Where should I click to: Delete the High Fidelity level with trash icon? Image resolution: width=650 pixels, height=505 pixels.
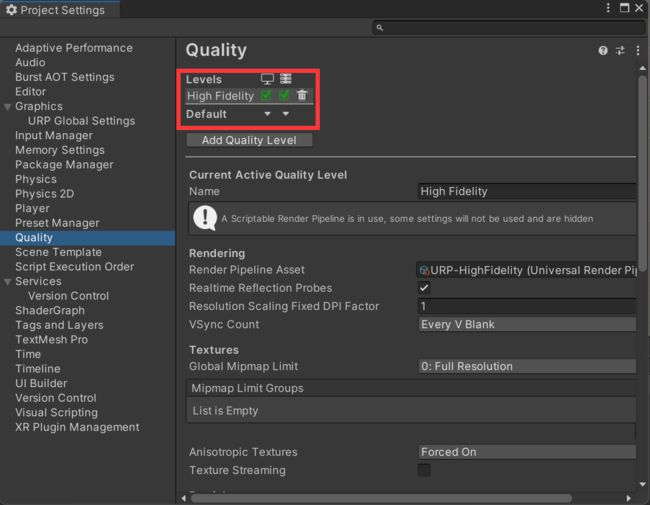tap(302, 95)
